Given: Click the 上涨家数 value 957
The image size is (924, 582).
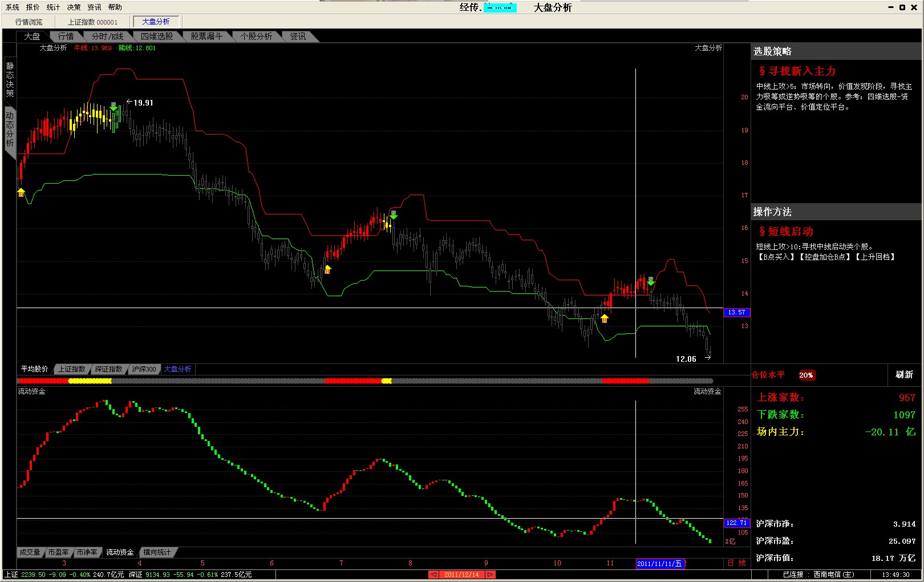Looking at the screenshot, I should coord(907,398).
